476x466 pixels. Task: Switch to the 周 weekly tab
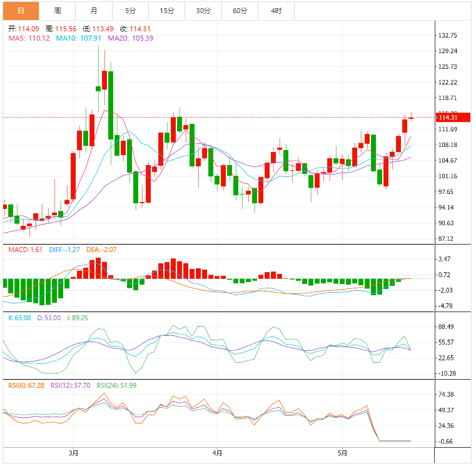(58, 11)
